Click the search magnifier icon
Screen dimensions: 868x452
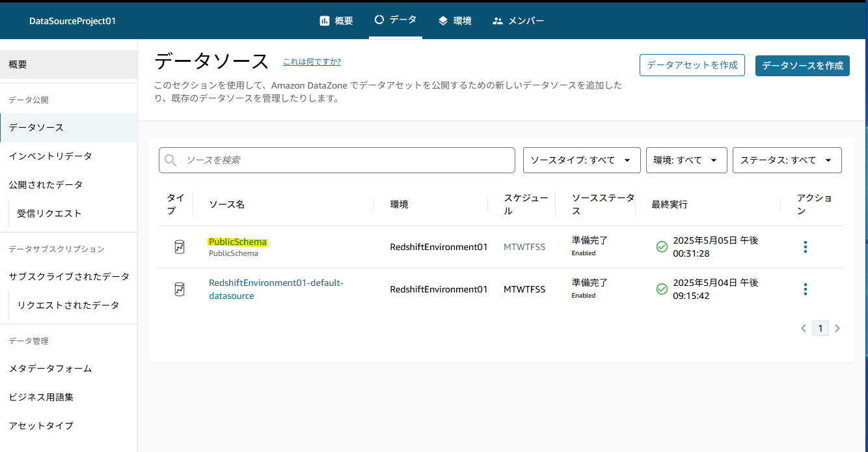point(171,160)
